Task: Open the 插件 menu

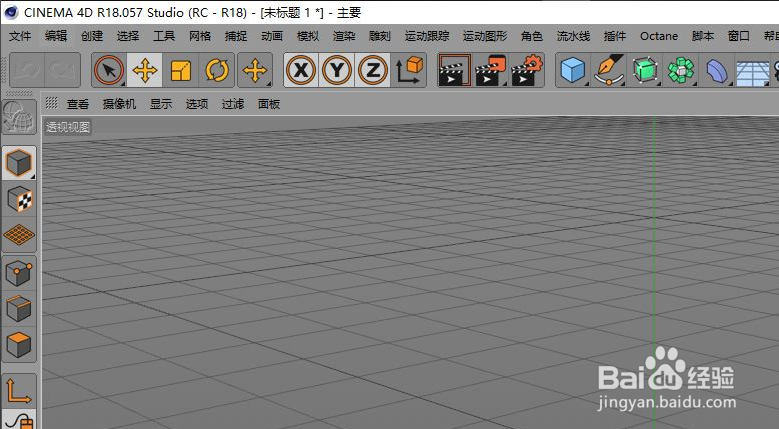Action: [615, 36]
